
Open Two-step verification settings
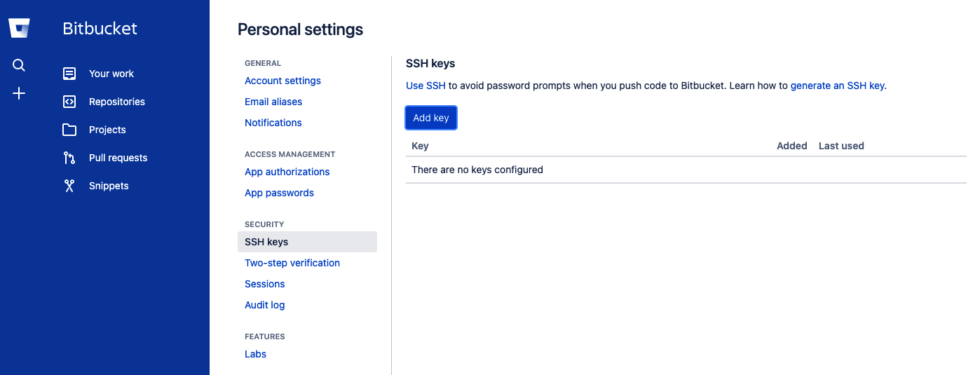(x=292, y=263)
